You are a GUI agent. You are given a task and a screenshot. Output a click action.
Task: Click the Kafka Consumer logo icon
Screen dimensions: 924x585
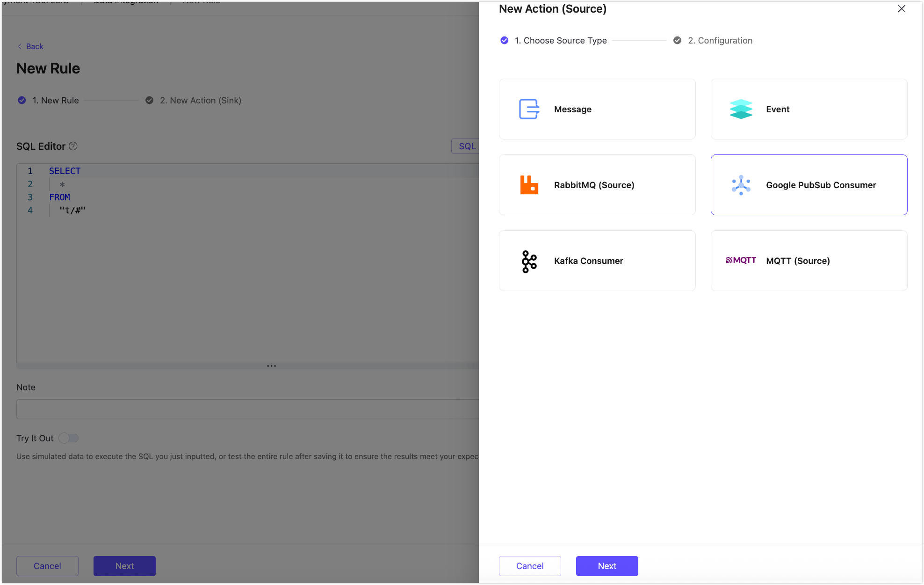tap(529, 261)
